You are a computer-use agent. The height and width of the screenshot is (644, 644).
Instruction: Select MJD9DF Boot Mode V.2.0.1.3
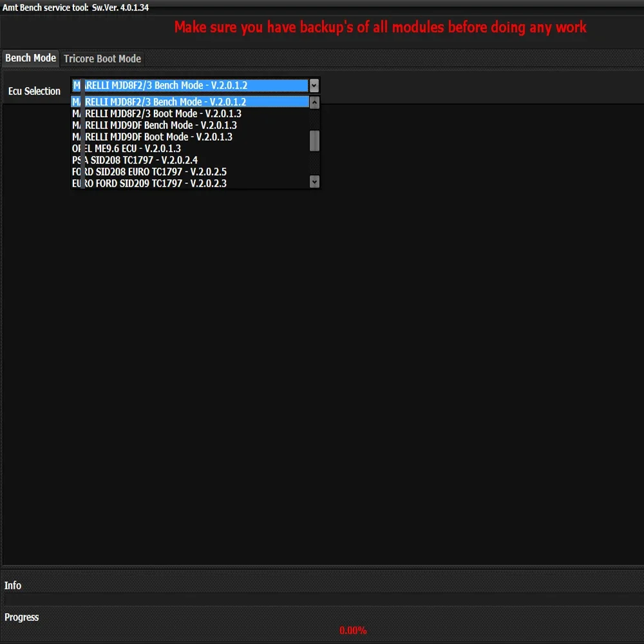(190, 137)
